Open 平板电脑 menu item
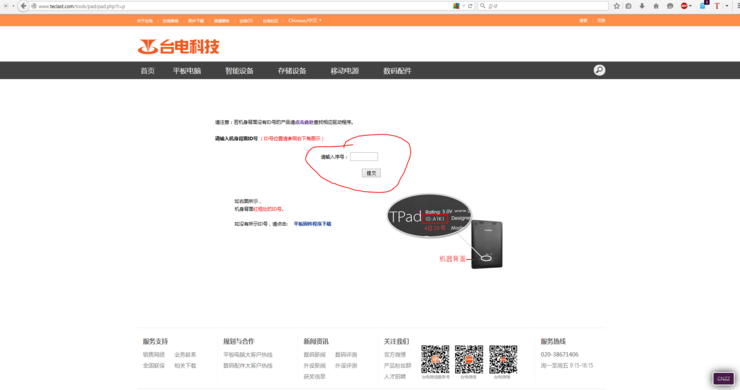The height and width of the screenshot is (390, 740). click(187, 71)
